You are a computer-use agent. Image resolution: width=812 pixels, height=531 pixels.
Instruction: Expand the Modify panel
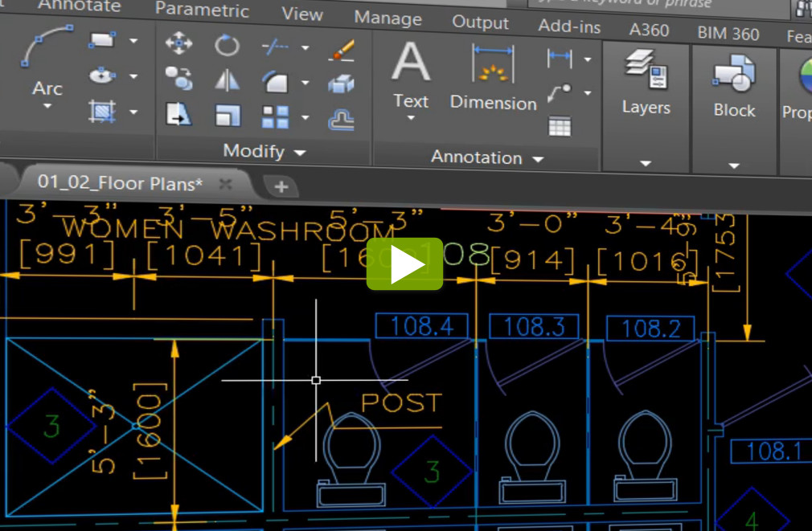coord(300,152)
